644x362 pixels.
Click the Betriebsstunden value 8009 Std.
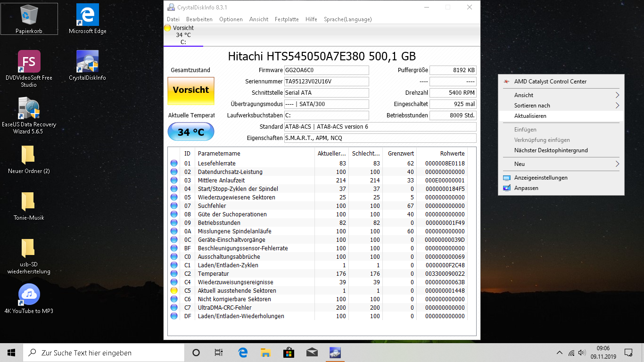point(453,115)
